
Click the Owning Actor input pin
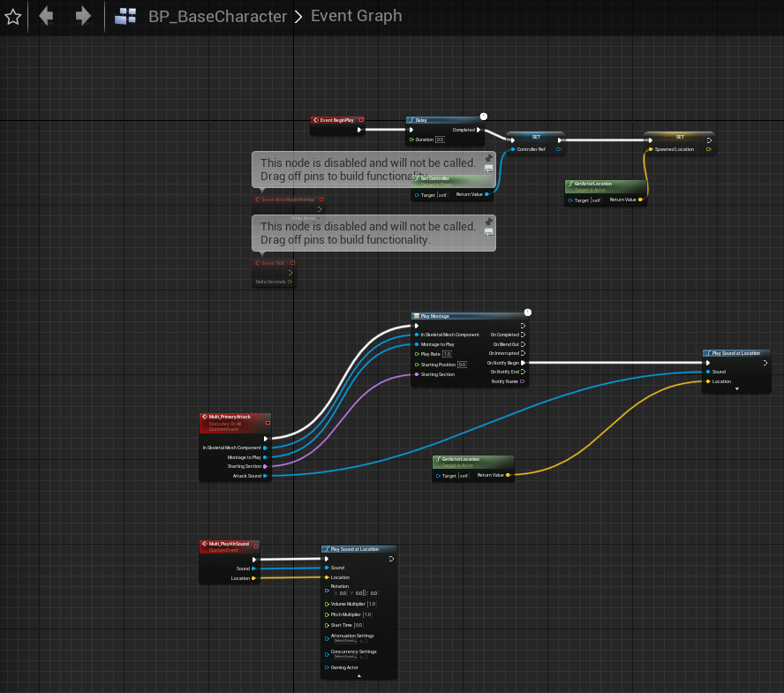pos(327,667)
